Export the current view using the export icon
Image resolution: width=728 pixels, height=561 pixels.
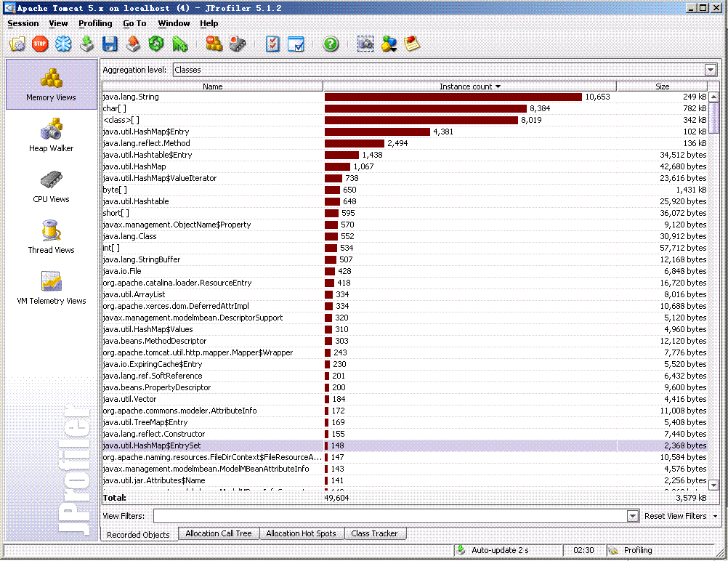click(133, 44)
